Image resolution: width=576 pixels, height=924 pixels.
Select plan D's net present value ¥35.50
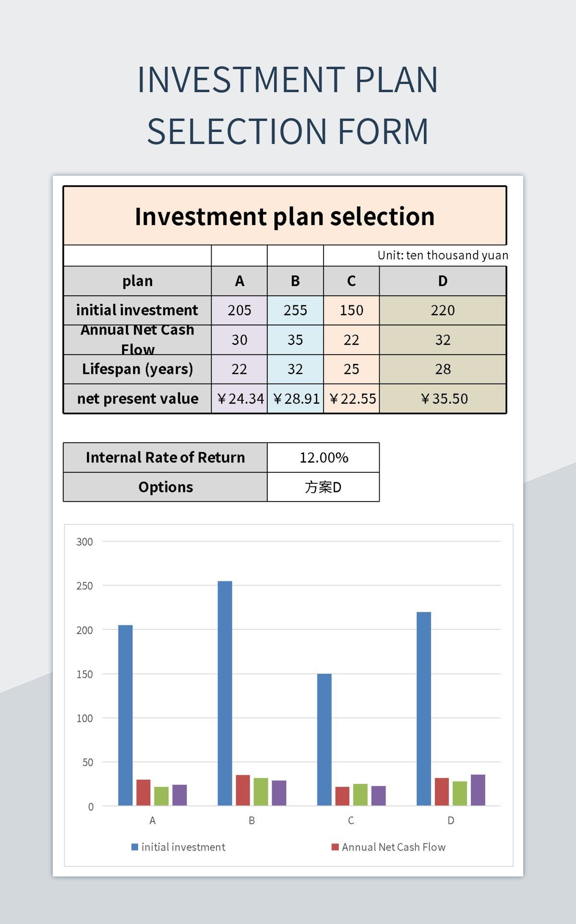[443, 398]
